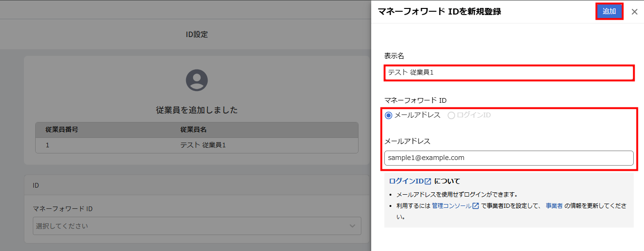644x251 pixels.
Task: Click the chevron arrow of the ID dropdown
Action: (x=352, y=226)
